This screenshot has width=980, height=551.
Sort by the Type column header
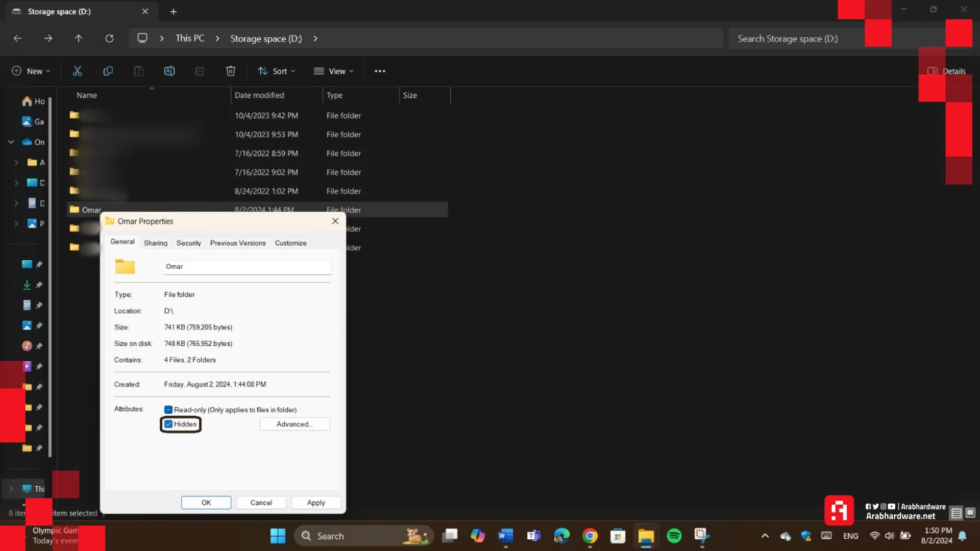pyautogui.click(x=360, y=95)
